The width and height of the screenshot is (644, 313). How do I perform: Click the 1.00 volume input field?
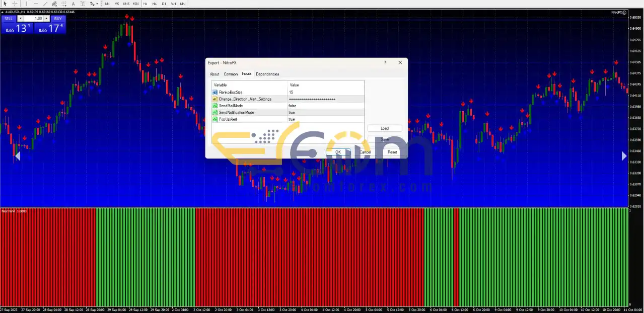click(x=33, y=19)
